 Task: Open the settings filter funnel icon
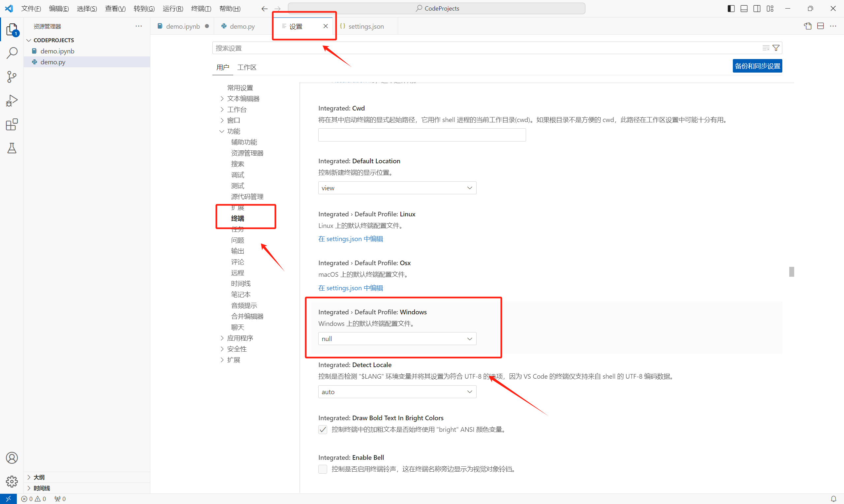tap(776, 48)
